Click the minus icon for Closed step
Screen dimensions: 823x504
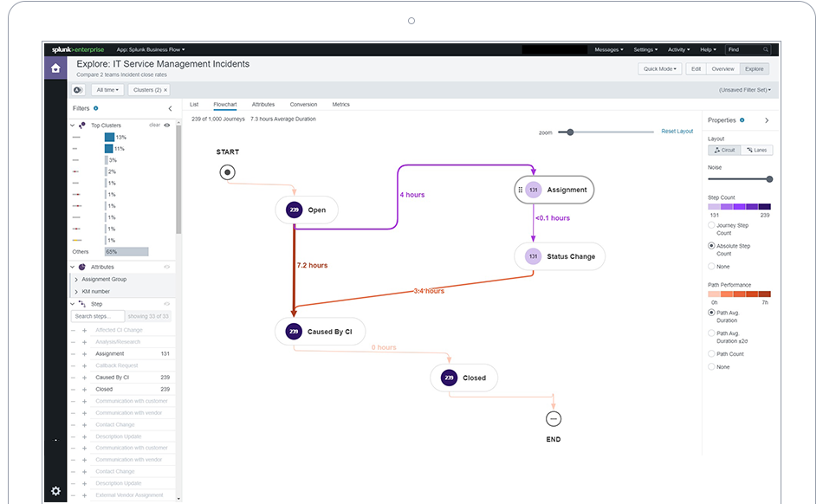(74, 390)
